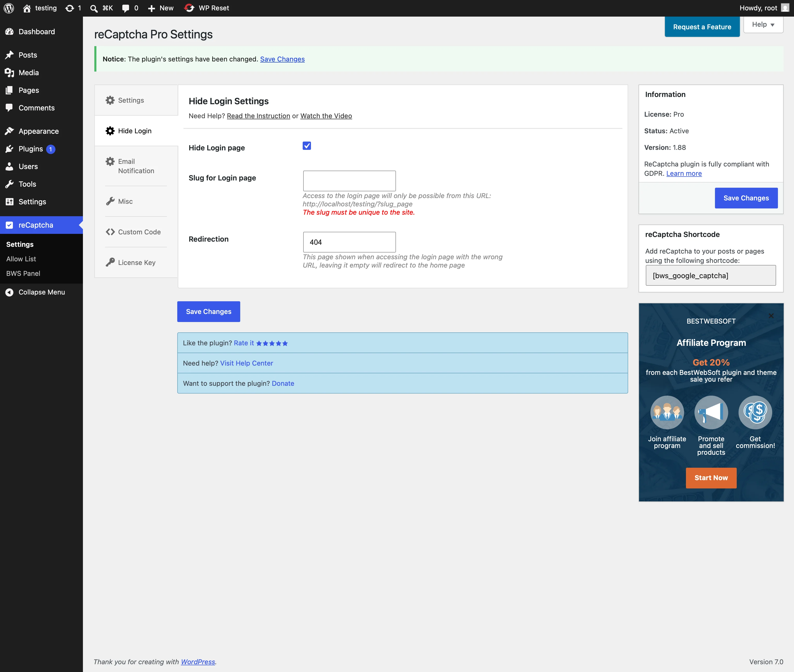Click the bws_google_captcha shortcode field

711,275
